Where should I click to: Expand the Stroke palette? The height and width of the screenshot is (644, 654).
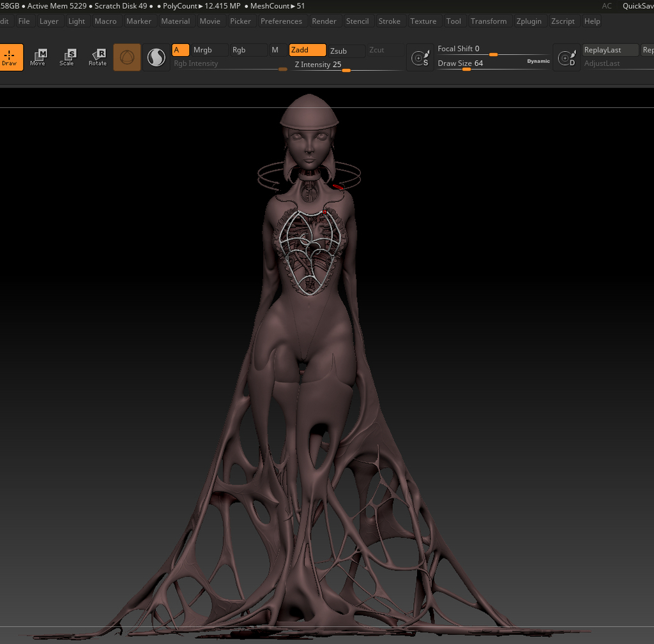click(389, 21)
